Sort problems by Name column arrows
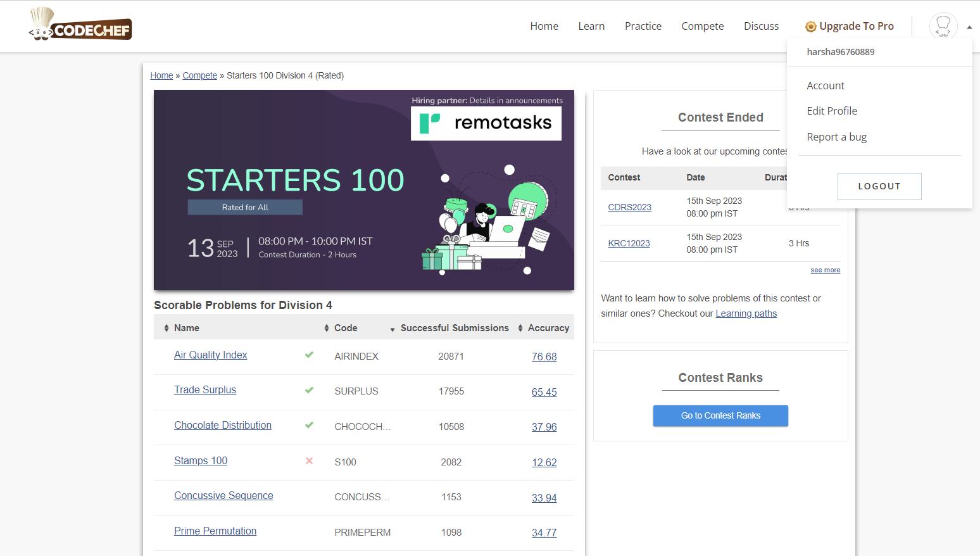The width and height of the screenshot is (980, 556). click(166, 328)
